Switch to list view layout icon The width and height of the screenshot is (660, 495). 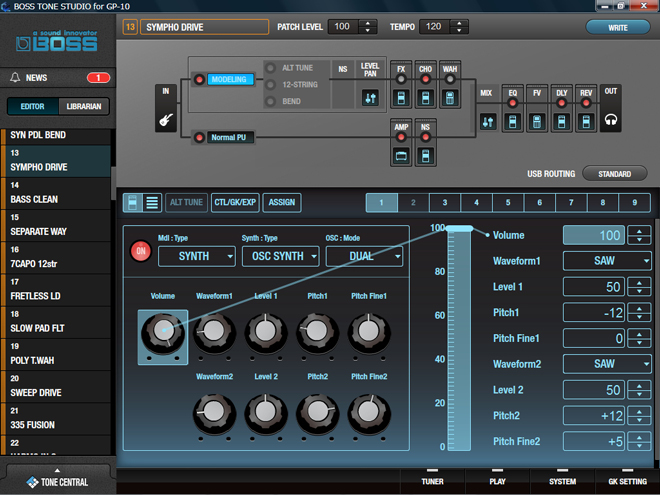click(x=152, y=203)
